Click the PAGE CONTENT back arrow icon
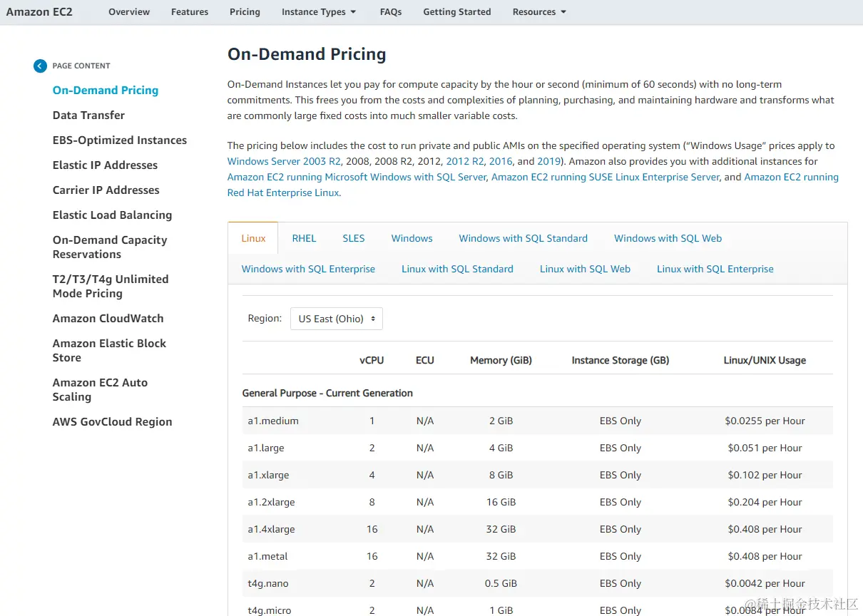Viewport: 863px width, 616px height. pyautogui.click(x=40, y=66)
